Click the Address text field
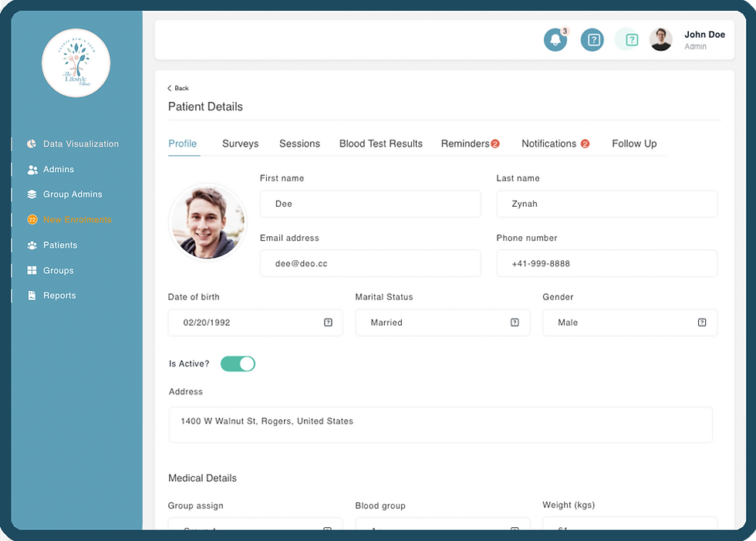This screenshot has width=756, height=541. click(440, 424)
